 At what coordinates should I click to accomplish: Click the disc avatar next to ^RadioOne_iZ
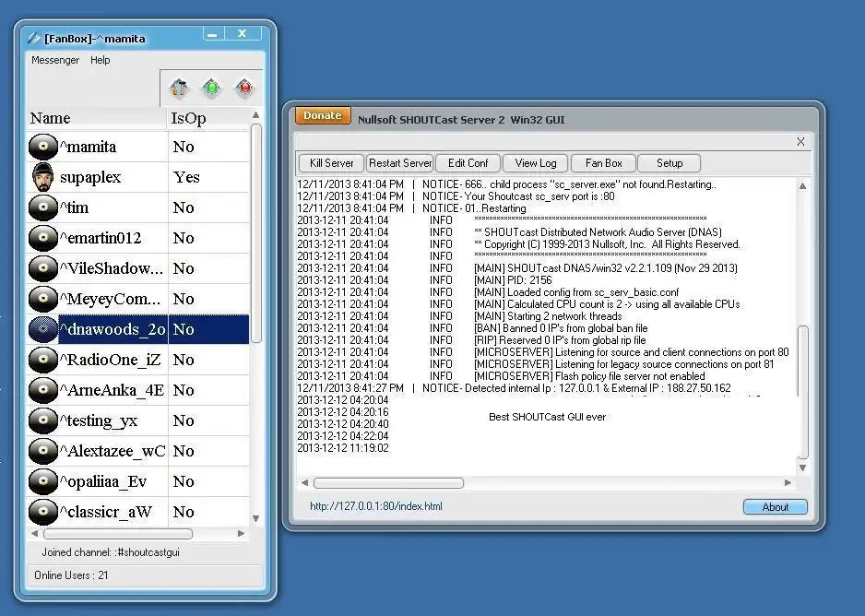tap(43, 360)
